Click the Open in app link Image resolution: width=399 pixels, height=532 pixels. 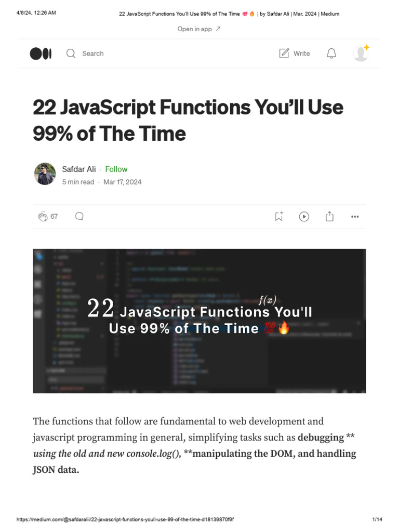pos(199,29)
